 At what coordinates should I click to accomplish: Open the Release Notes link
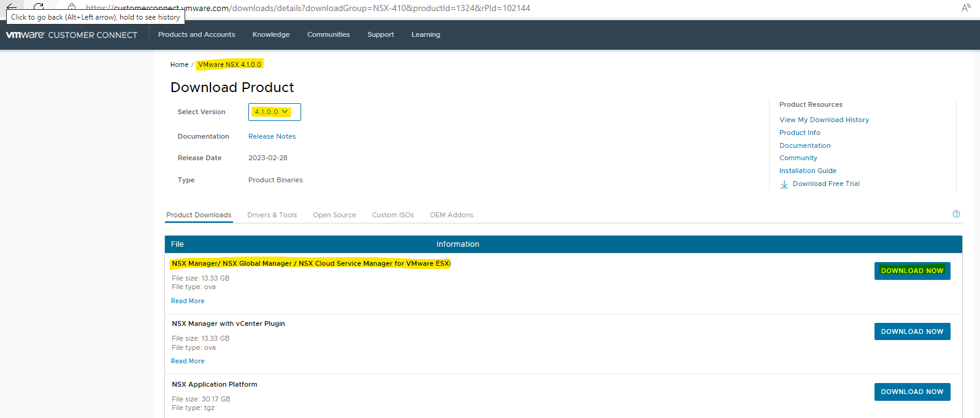[x=272, y=137]
